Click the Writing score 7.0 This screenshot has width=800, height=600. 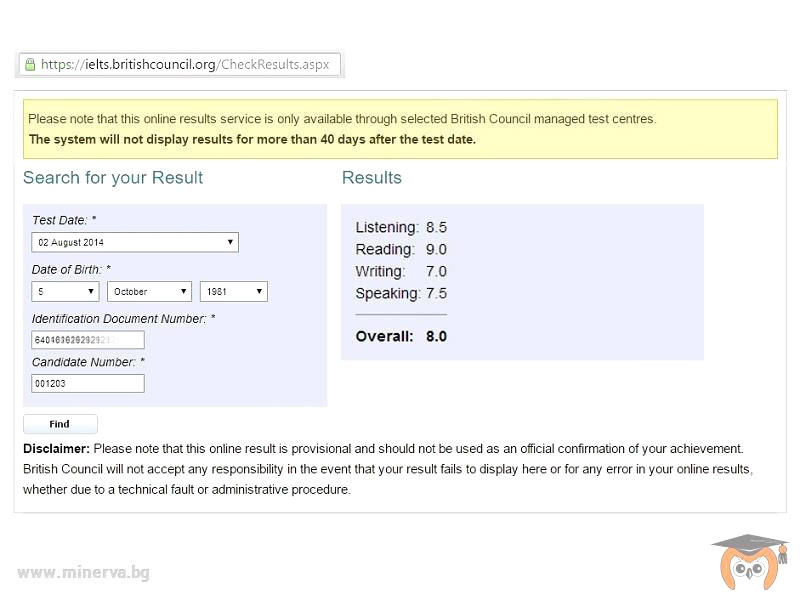436,271
